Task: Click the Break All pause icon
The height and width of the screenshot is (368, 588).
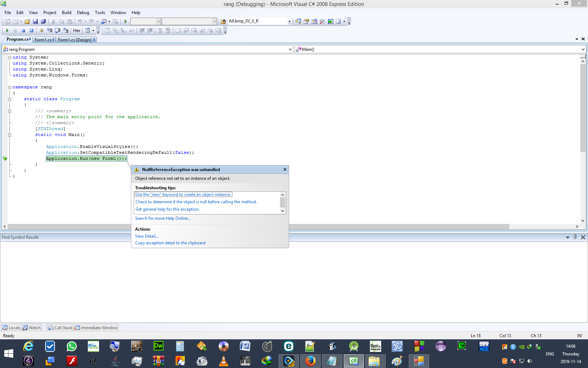Action: pyautogui.click(x=15, y=30)
